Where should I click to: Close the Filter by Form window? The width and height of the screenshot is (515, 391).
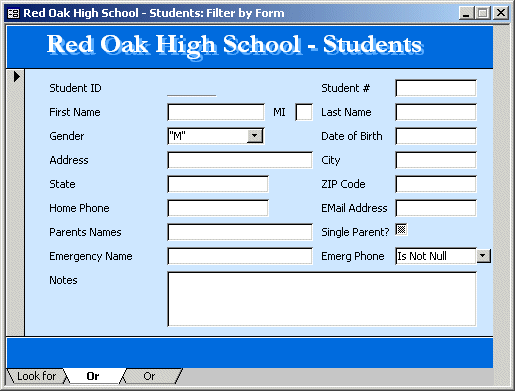pyautogui.click(x=501, y=13)
